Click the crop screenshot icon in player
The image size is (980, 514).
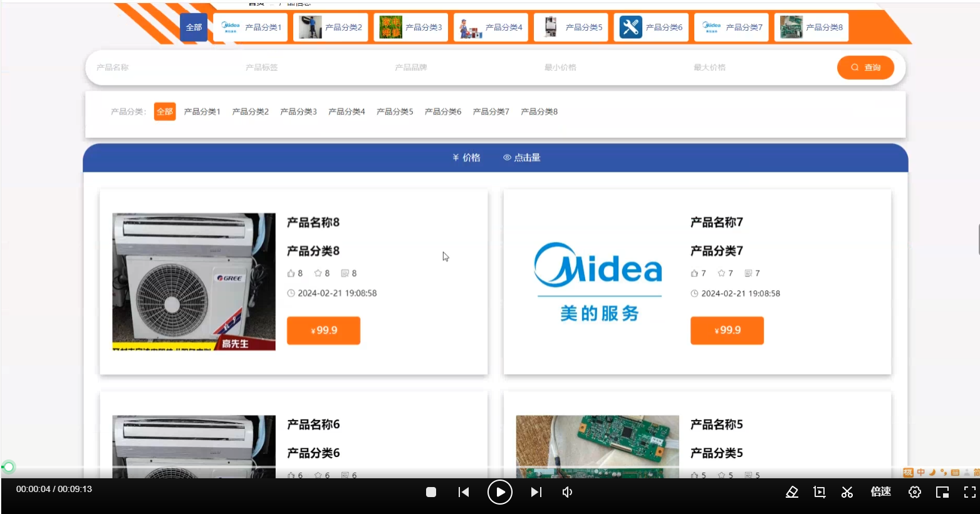pyautogui.click(x=820, y=492)
